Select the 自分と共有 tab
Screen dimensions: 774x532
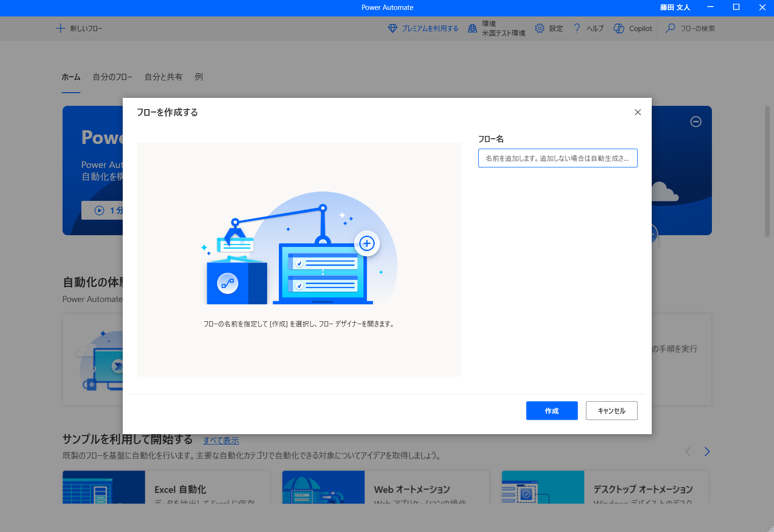tap(163, 77)
